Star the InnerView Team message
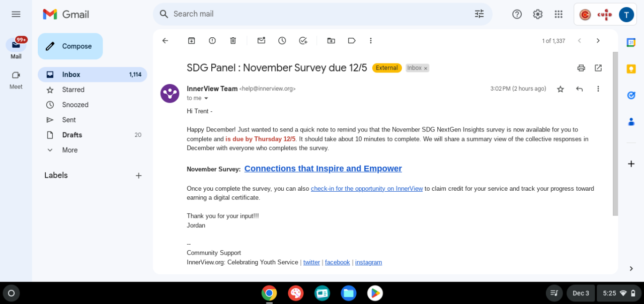This screenshot has height=304, width=644. click(560, 89)
